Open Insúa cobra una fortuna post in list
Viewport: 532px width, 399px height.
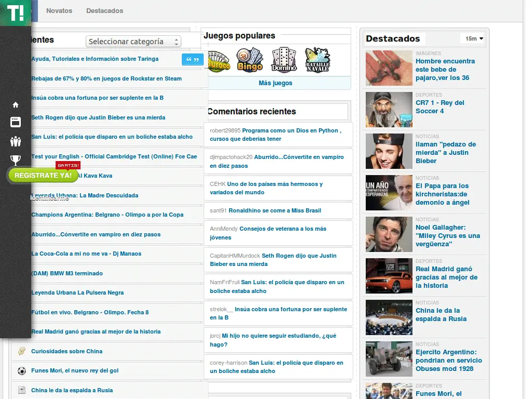pyautogui.click(x=97, y=98)
